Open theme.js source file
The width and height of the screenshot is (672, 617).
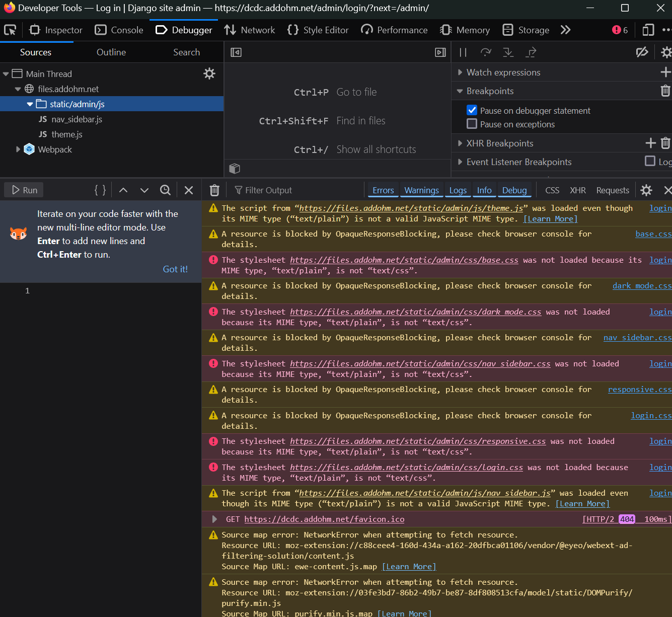pyautogui.click(x=67, y=134)
